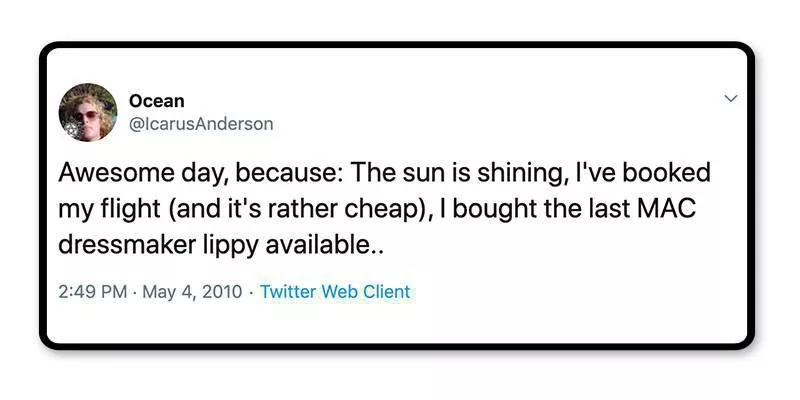Click the dot separator after the date
The width and height of the screenshot is (800, 400).
249,292
